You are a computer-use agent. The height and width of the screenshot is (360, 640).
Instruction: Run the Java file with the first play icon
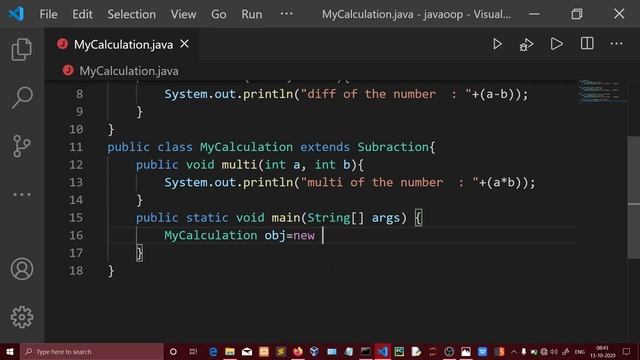[497, 44]
